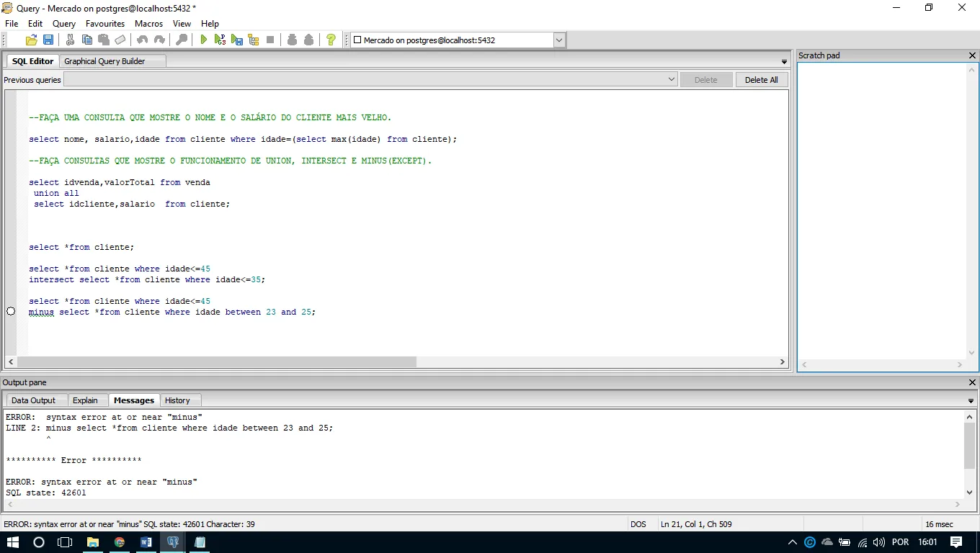Open Help with the question mark icon
Screen dimensions: 980x553
point(331,40)
